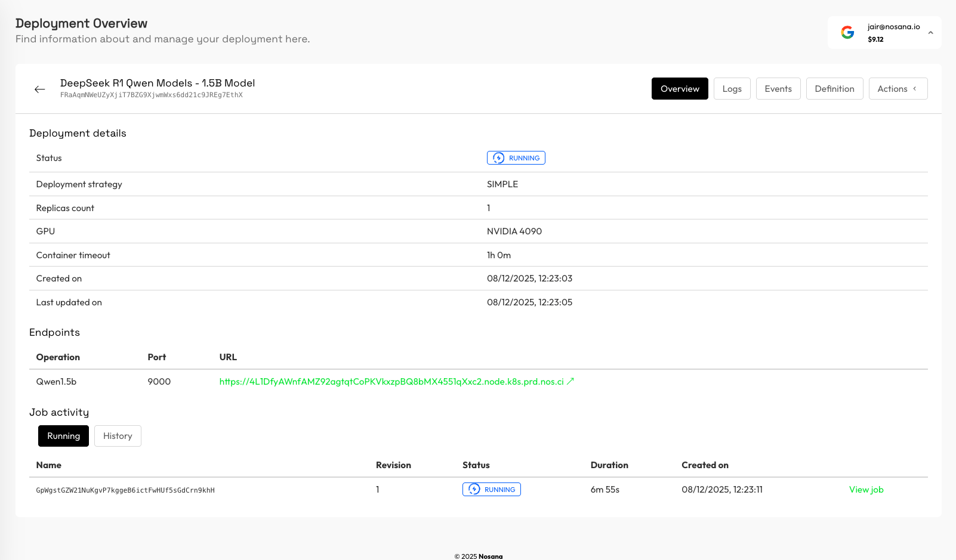Open the Qwen1.5b endpoint URL link
Viewport: 956px width, 560px height.
pos(391,381)
